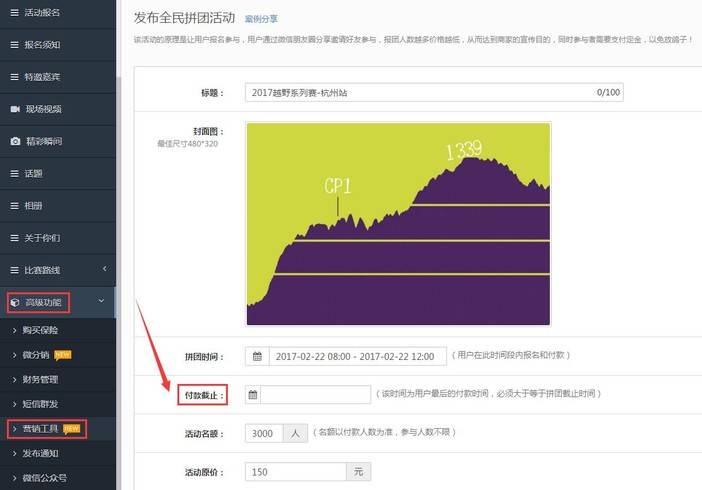The height and width of the screenshot is (490, 702).
Task: Click the 现场视频 video camera icon
Action: tap(15, 108)
